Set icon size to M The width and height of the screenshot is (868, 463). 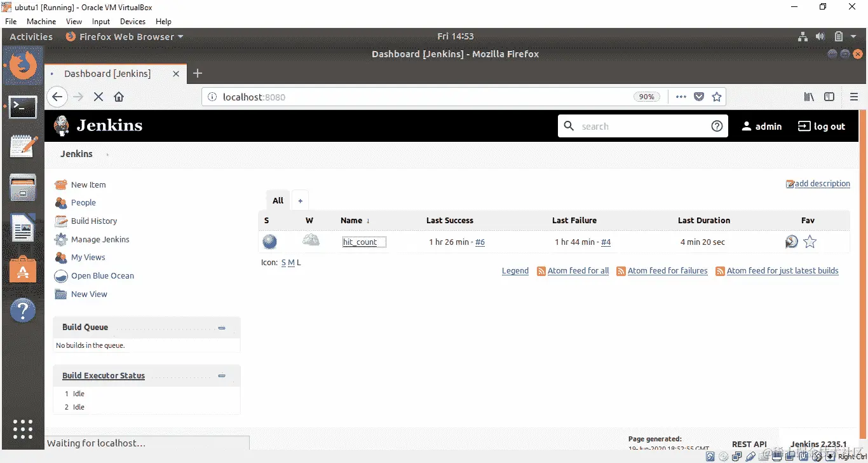(x=291, y=263)
